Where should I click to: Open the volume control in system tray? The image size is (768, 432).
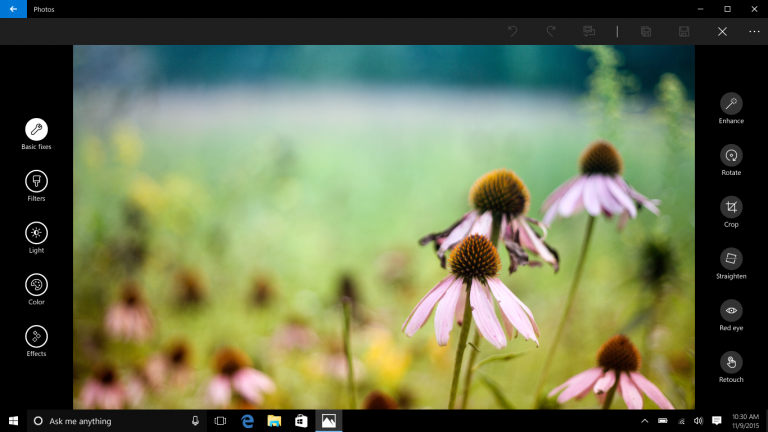click(698, 421)
